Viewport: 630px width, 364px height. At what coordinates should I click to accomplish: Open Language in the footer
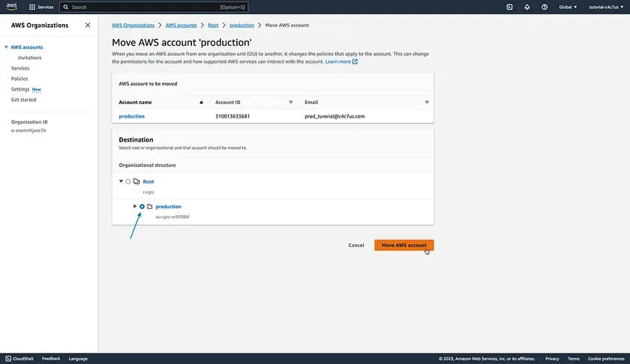(78, 359)
